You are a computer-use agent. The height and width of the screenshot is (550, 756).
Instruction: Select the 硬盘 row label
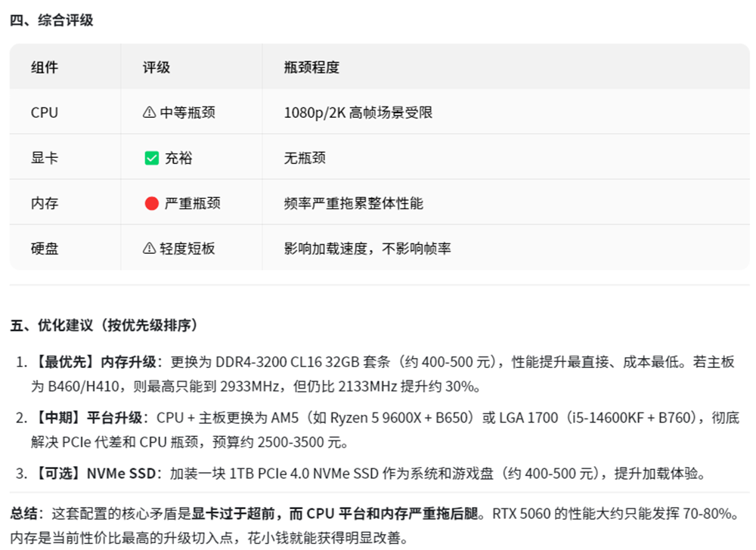click(45, 249)
